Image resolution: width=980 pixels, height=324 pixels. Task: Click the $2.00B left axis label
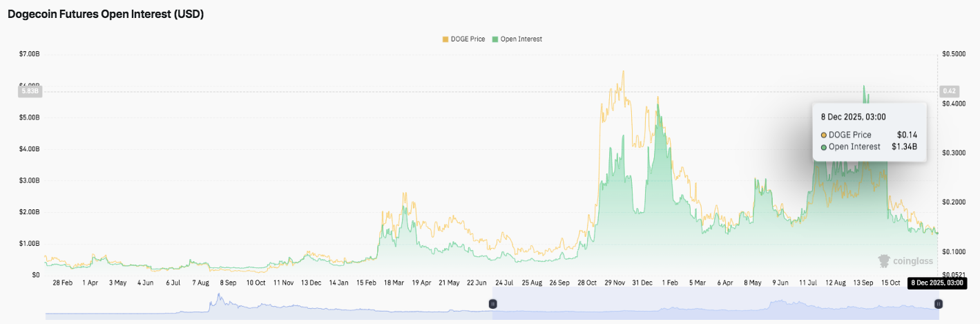click(x=29, y=212)
